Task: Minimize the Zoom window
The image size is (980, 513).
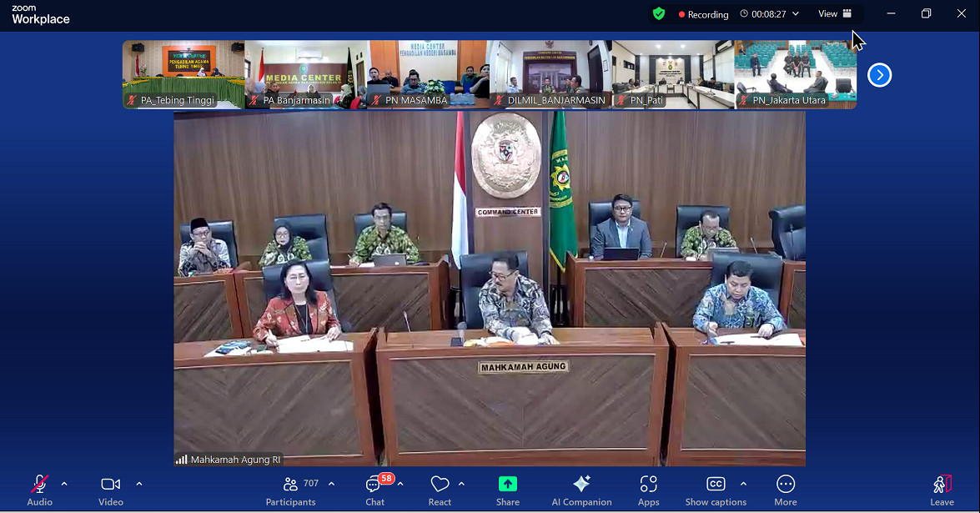Action: (x=892, y=13)
